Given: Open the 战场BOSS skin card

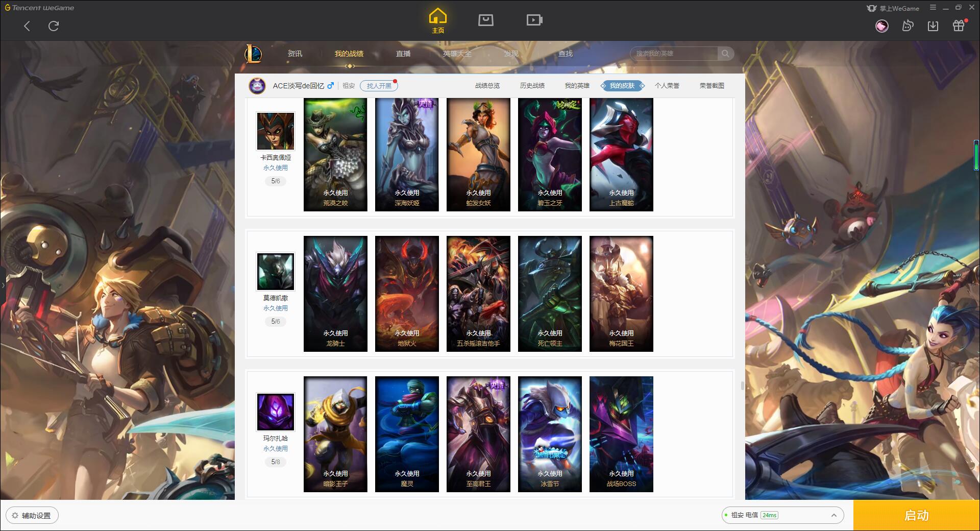Looking at the screenshot, I should [x=621, y=434].
